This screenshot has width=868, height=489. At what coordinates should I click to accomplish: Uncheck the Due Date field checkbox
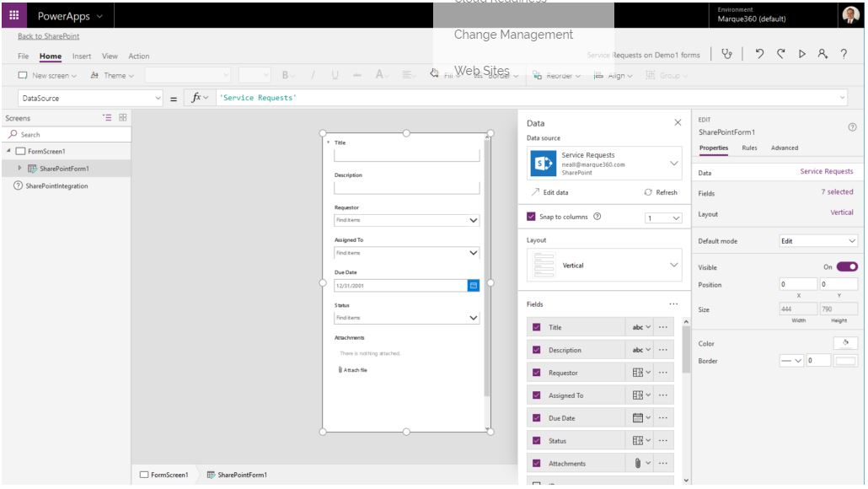click(537, 418)
